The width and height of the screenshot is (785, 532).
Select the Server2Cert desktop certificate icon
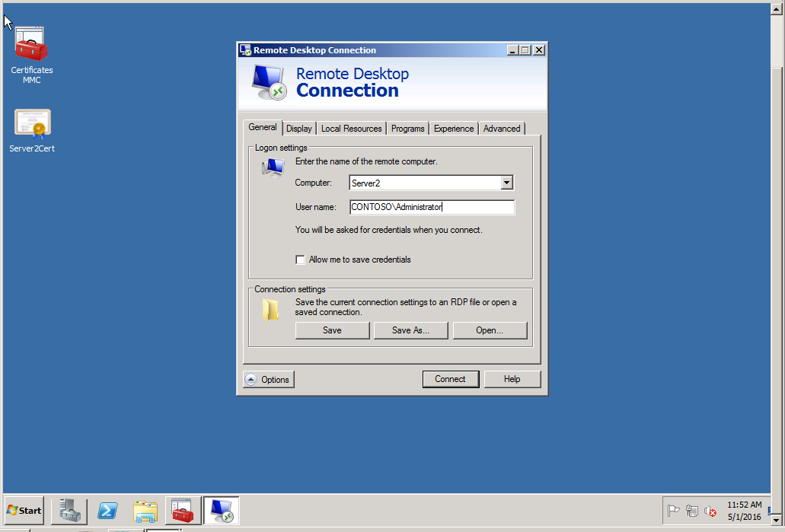click(x=32, y=131)
